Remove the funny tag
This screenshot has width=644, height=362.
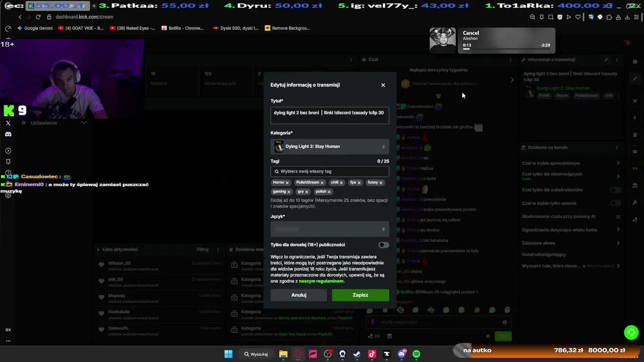click(381, 183)
